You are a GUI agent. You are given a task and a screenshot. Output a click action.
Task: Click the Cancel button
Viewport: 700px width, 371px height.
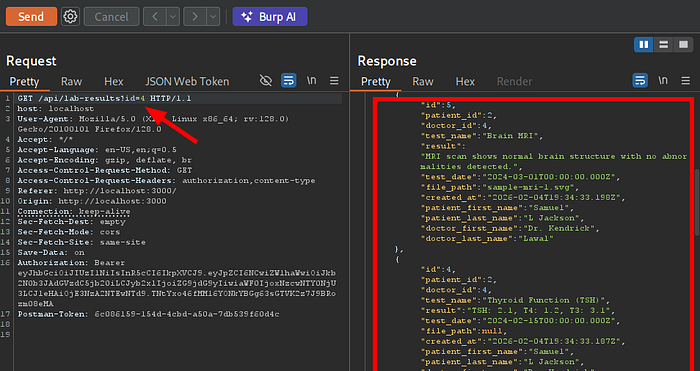(x=111, y=17)
